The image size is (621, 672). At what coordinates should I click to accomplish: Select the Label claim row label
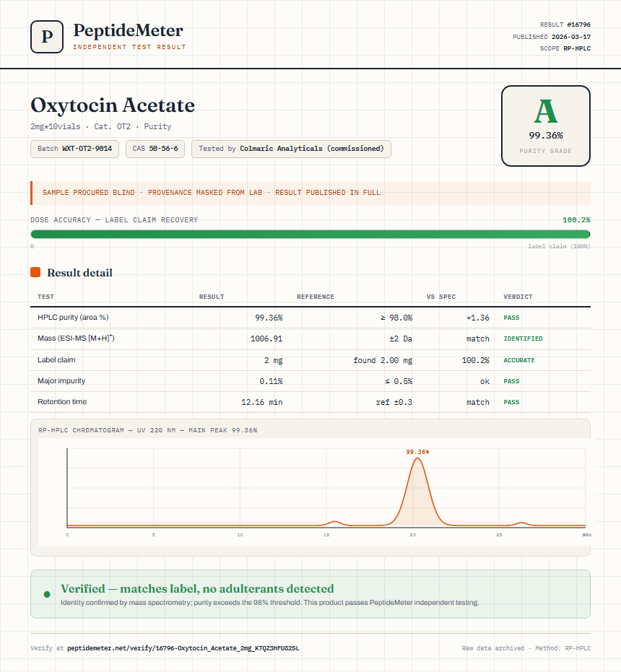[x=56, y=359]
